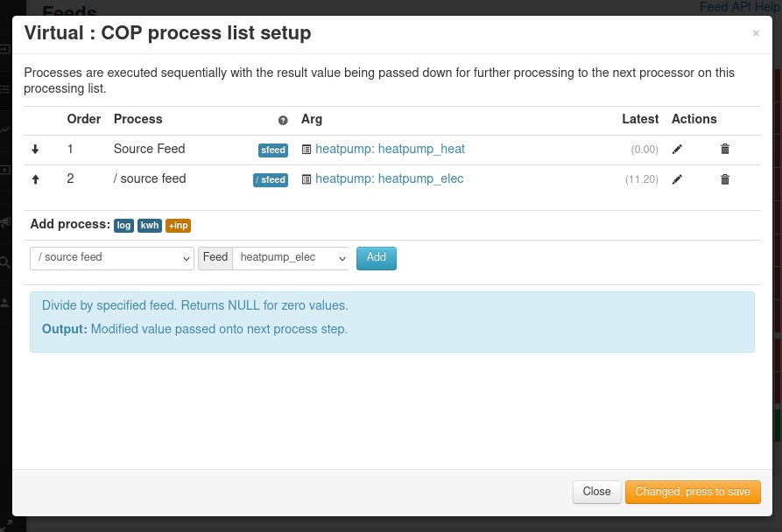Move Source Feed down using the arrow icon
782x532 pixels.
tap(35, 149)
